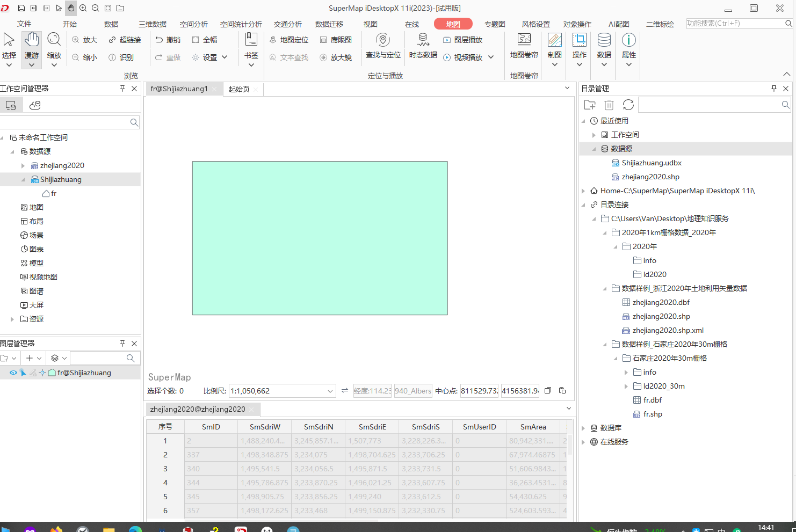Select zhejiang2020.dbf in catalog tree
The width and height of the screenshot is (796, 532).
(661, 302)
